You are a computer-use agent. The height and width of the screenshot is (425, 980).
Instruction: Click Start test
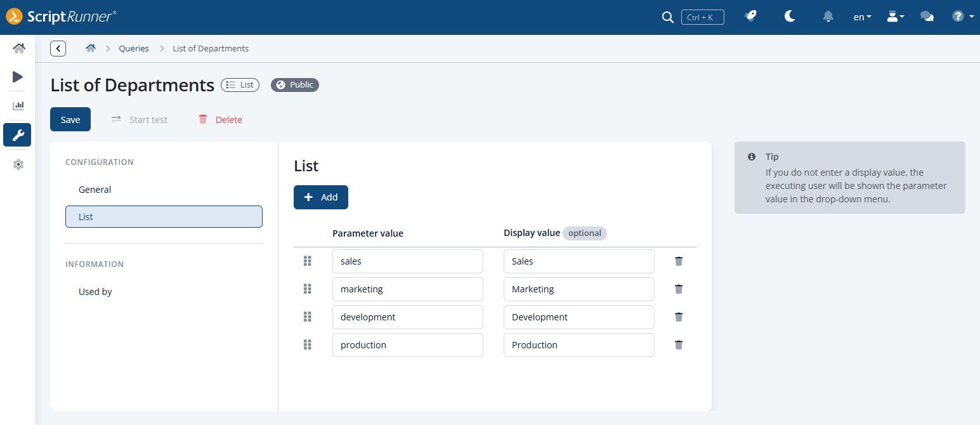coord(140,119)
